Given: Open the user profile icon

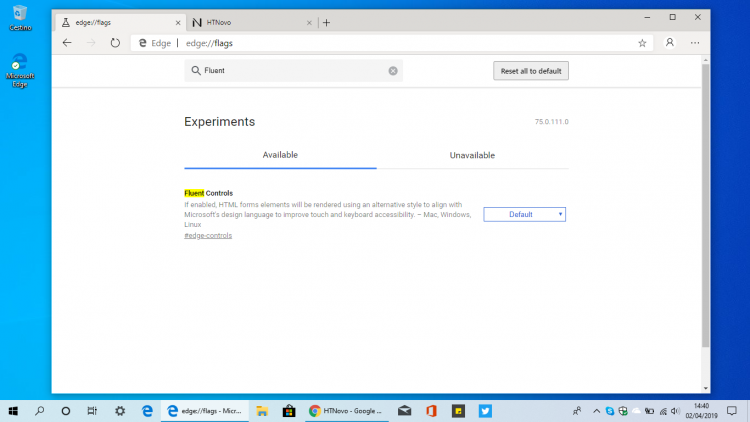Looking at the screenshot, I should point(670,43).
